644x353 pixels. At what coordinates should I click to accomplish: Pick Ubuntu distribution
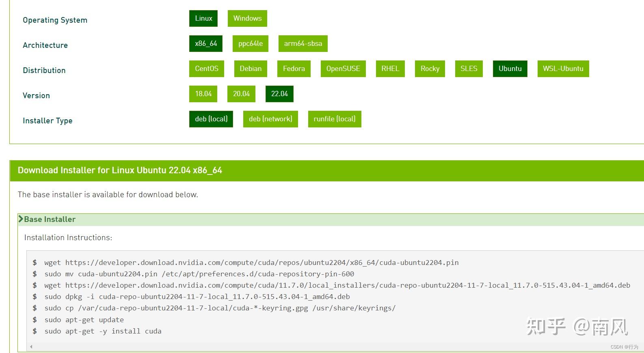[510, 69]
